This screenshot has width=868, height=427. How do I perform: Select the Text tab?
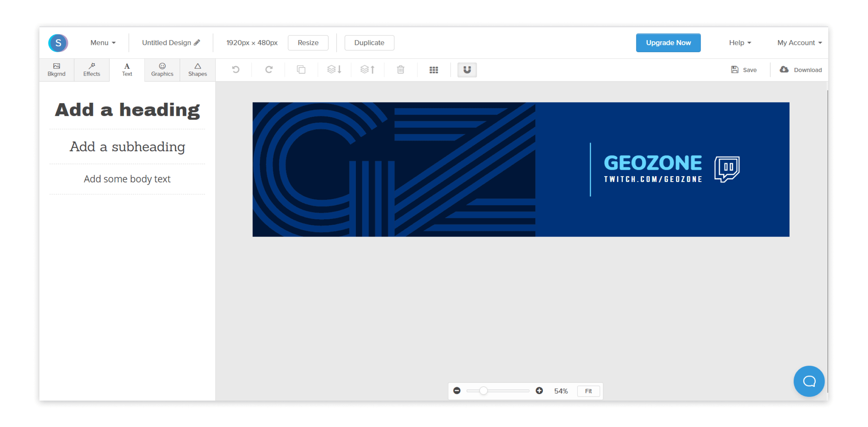127,70
